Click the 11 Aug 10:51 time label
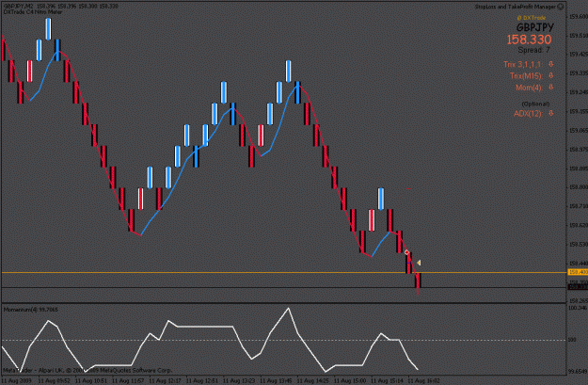The image size is (588, 385). click(x=91, y=380)
